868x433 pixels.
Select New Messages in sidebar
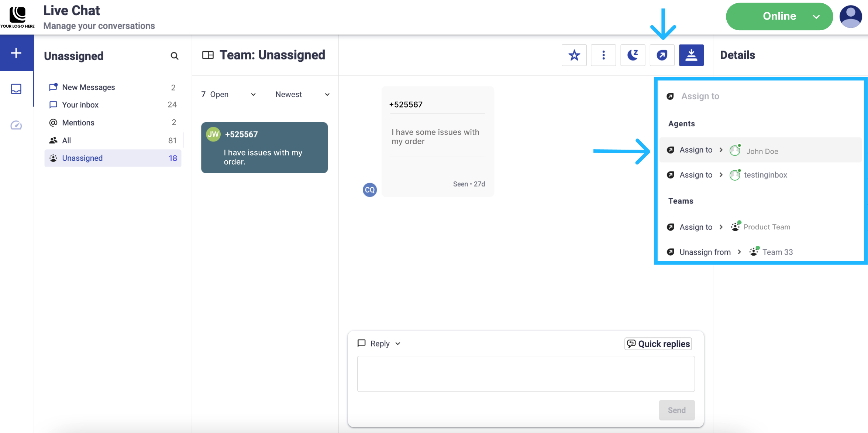(89, 87)
